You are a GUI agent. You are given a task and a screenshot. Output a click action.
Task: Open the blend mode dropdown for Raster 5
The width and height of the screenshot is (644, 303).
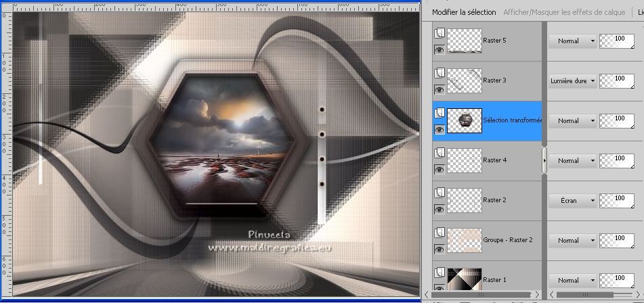click(572, 41)
